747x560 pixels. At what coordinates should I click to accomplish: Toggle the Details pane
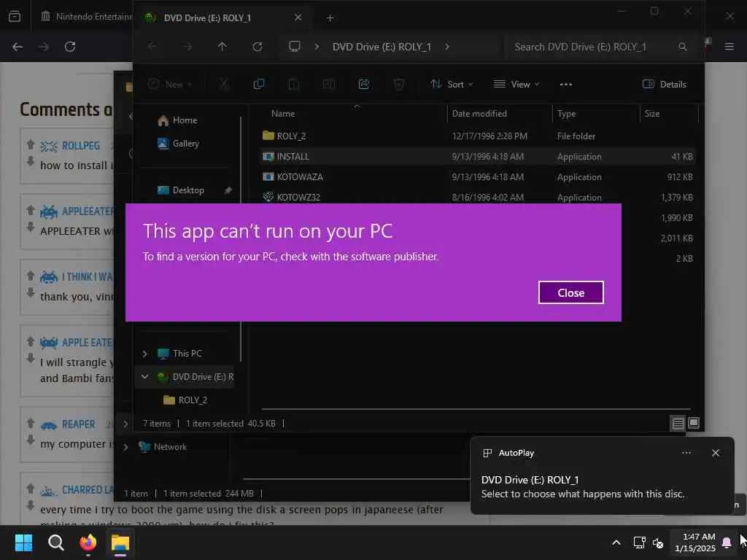pos(665,85)
